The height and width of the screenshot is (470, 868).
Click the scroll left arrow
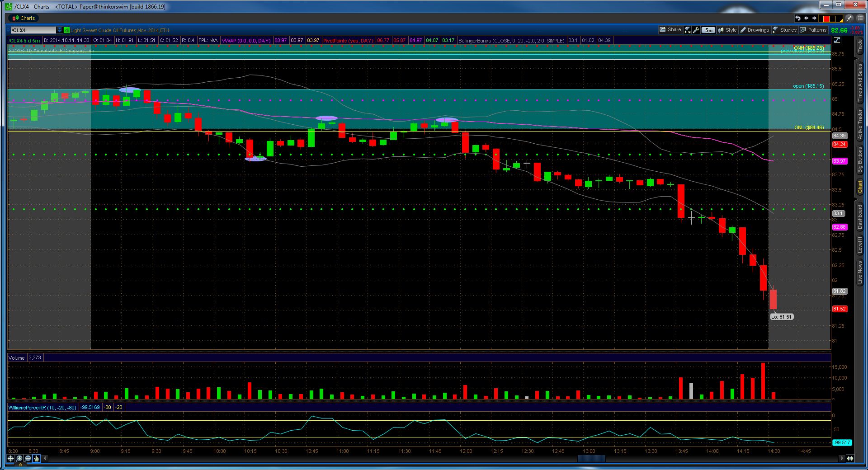(x=45, y=458)
